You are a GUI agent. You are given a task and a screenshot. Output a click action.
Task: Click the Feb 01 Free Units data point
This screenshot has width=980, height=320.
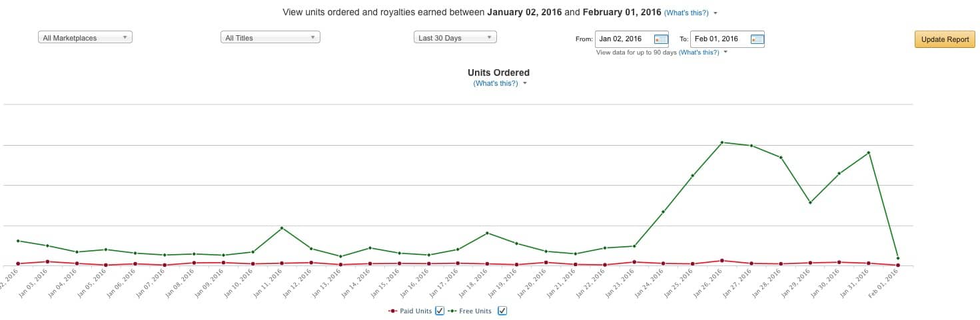[898, 258]
